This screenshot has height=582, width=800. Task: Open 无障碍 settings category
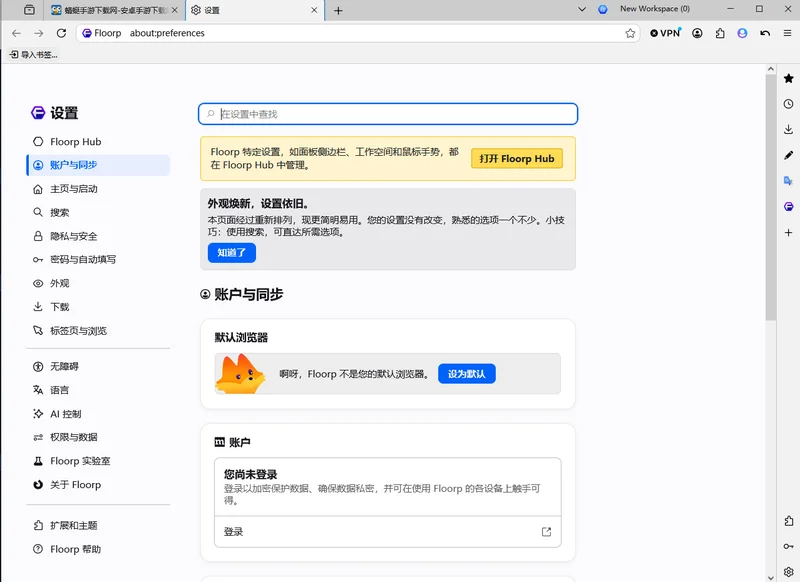click(x=98, y=367)
